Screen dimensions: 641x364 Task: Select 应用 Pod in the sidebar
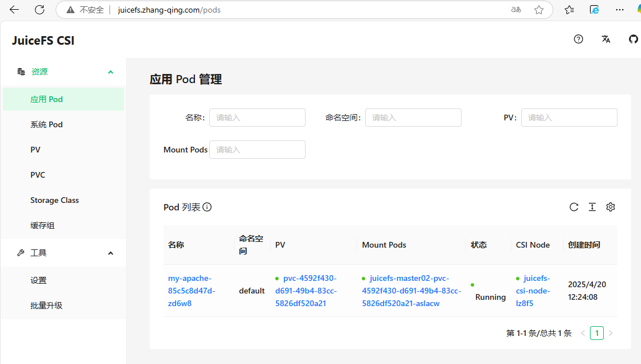(x=64, y=99)
